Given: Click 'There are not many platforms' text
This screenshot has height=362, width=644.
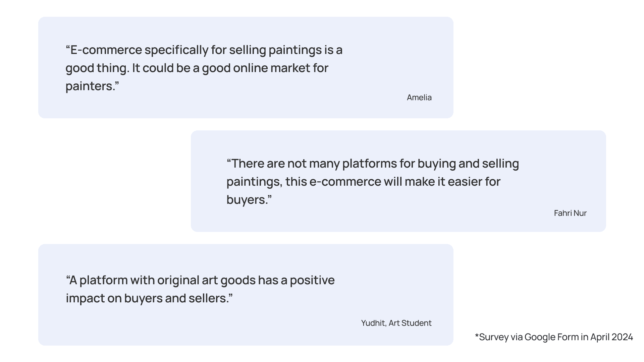Looking at the screenshot, I should [x=373, y=164].
